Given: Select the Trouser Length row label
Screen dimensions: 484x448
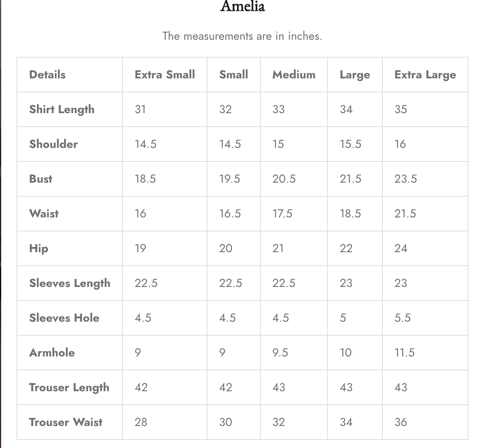Looking at the screenshot, I should 69,388.
